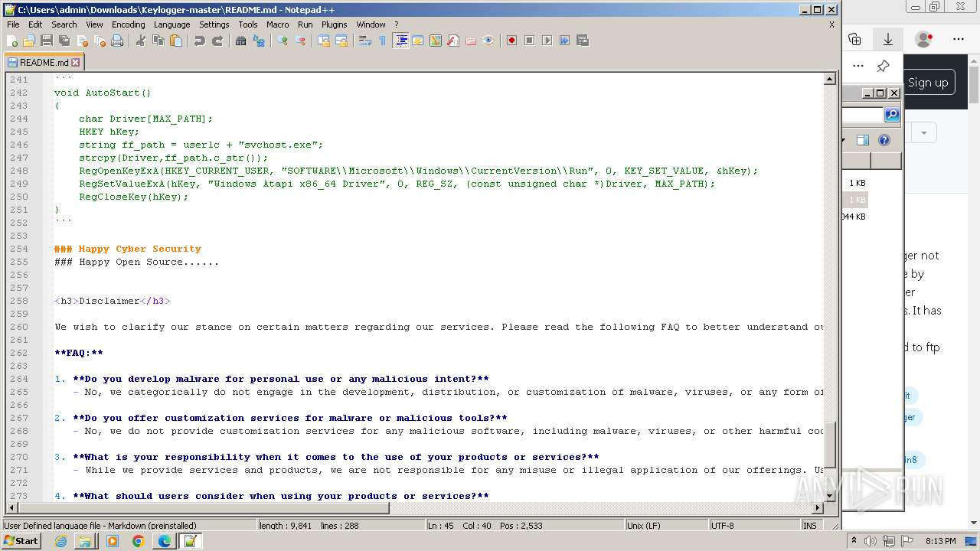The width and height of the screenshot is (980, 551).
Task: Open the Macro menu
Action: tap(278, 24)
